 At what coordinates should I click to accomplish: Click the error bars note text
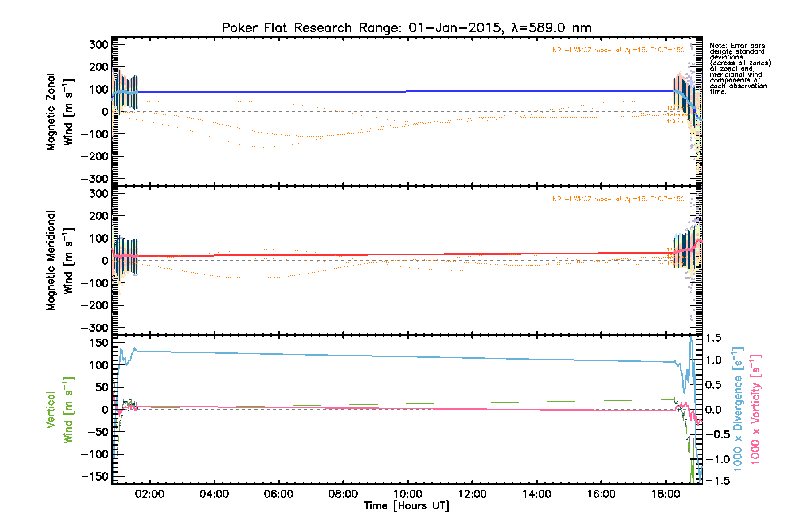point(739,69)
